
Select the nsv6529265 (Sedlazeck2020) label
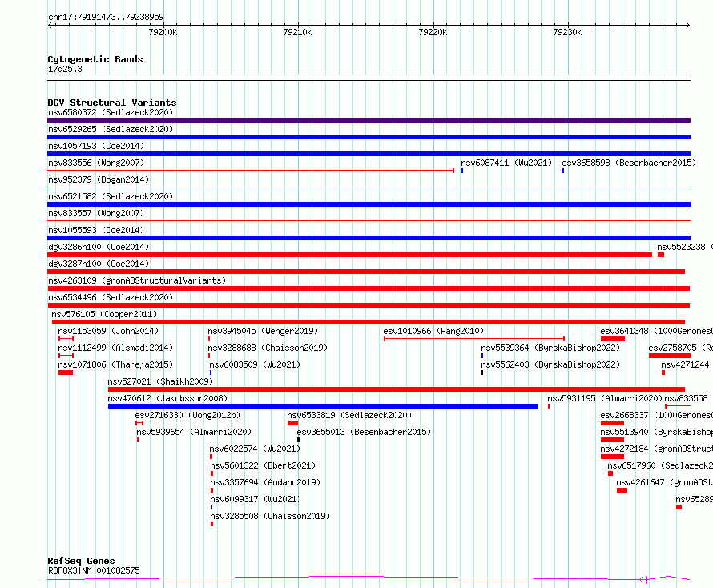[111, 129]
